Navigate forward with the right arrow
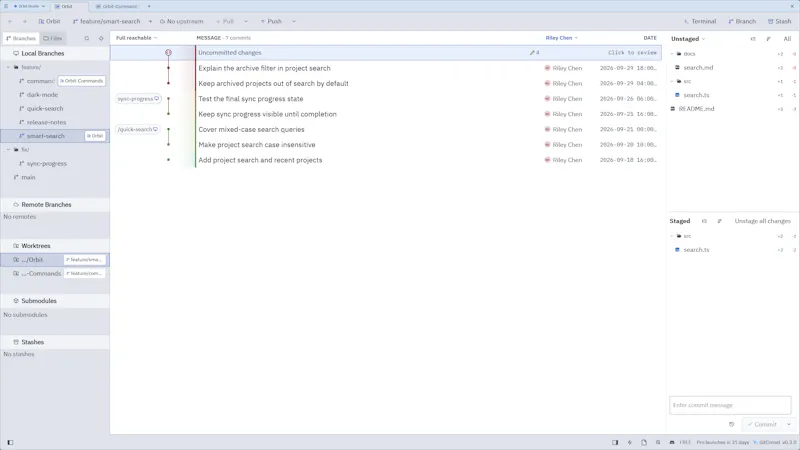Image resolution: width=800 pixels, height=450 pixels. point(24,21)
